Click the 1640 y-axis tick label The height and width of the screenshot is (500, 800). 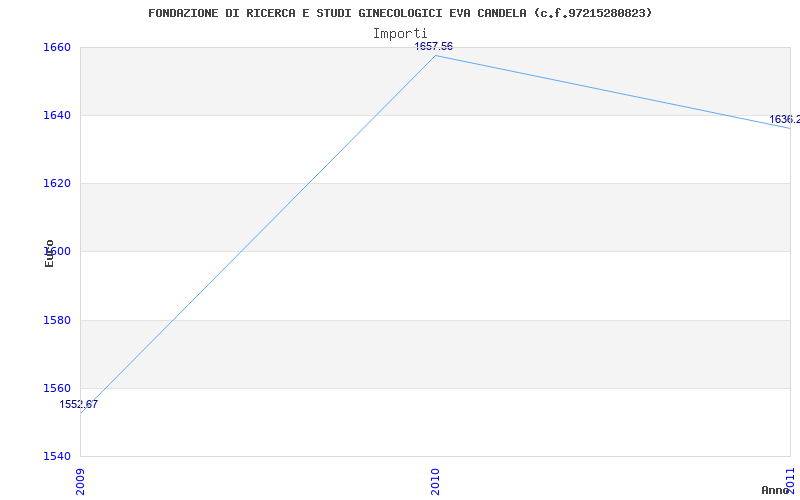tap(57, 115)
